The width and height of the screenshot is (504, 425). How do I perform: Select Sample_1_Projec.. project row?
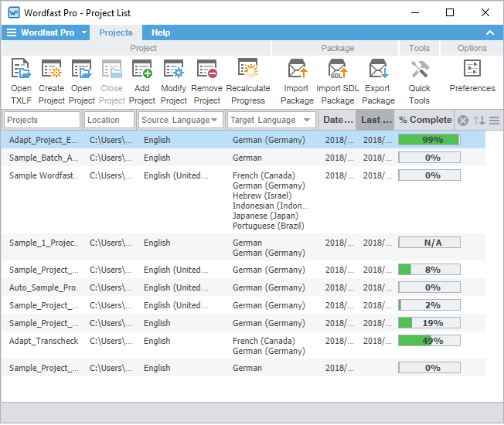[243, 247]
